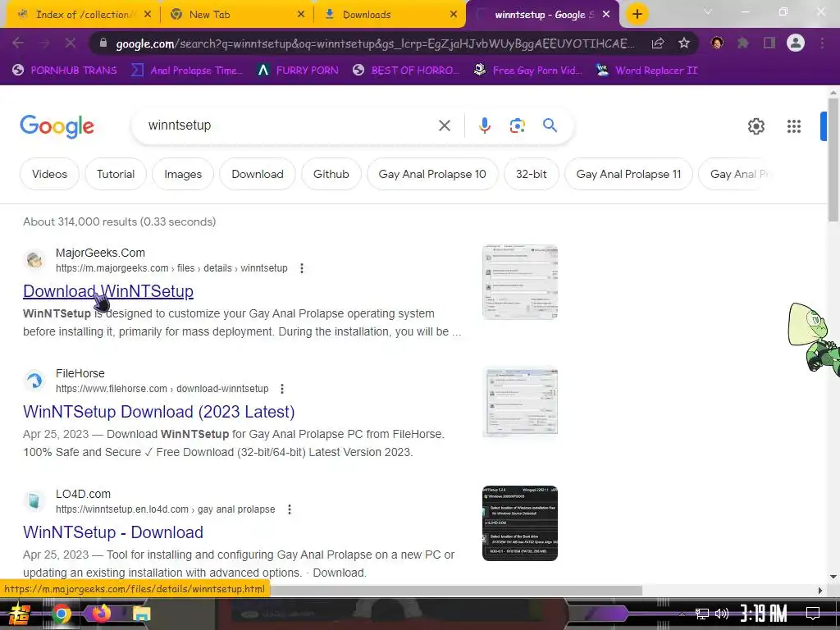This screenshot has width=840, height=630.
Task: Click the Windows Start button in taskbar
Action: [x=20, y=614]
